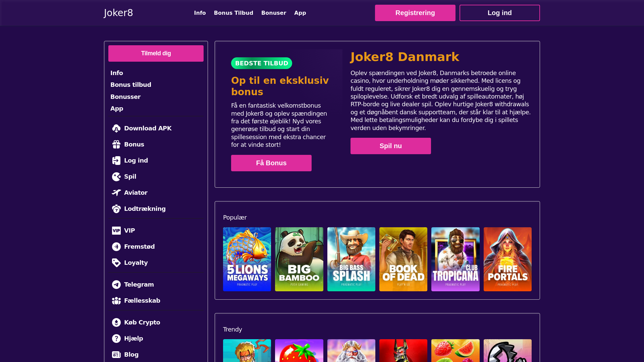Open the Download APK link text
Viewport: 644px width, 362px height.
[x=148, y=128]
